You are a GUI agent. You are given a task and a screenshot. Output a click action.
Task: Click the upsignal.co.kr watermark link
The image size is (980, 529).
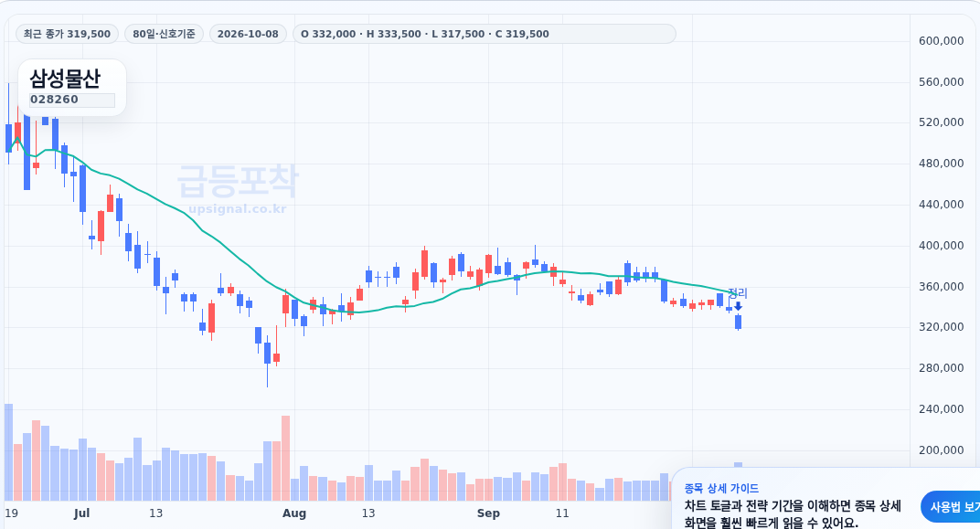click(x=238, y=208)
